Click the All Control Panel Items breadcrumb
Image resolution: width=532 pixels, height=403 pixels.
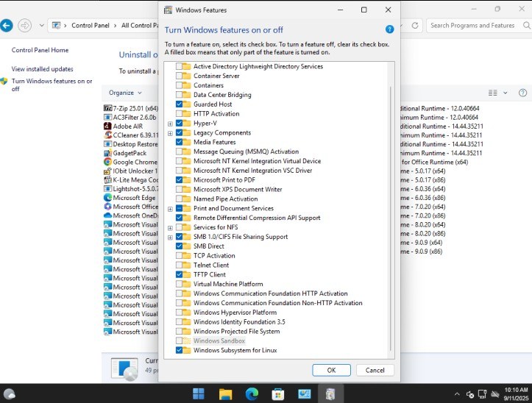(x=140, y=26)
